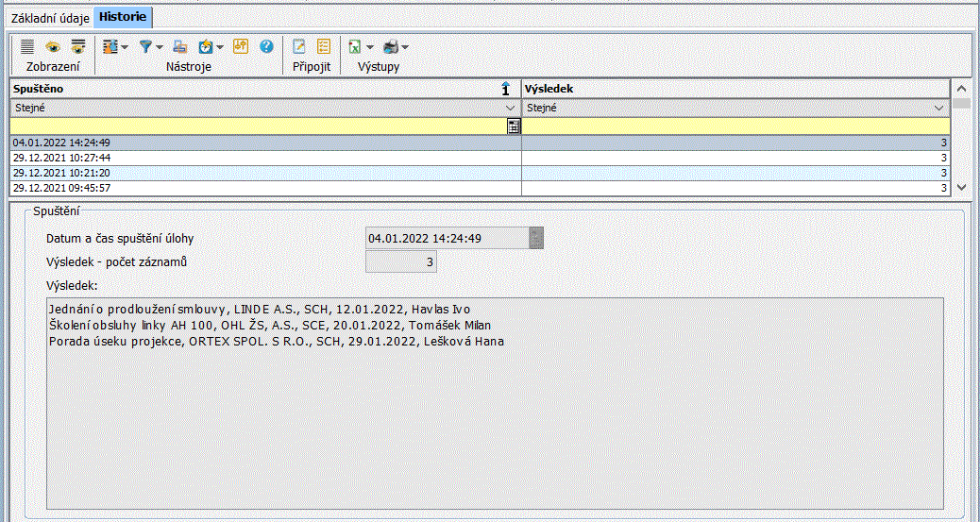Click the eye with lines icon in Zobrazení
Screen dimensions: 980x522
coord(78,46)
